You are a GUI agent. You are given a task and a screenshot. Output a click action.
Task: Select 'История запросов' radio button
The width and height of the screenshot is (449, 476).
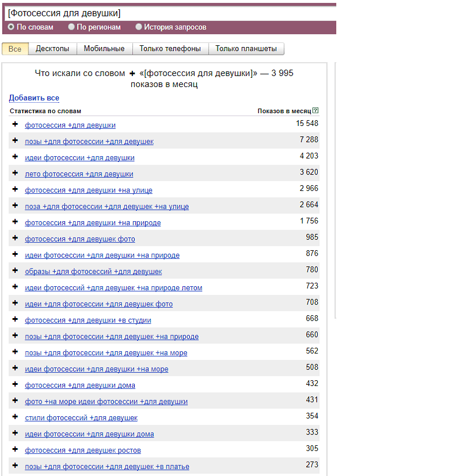[139, 27]
